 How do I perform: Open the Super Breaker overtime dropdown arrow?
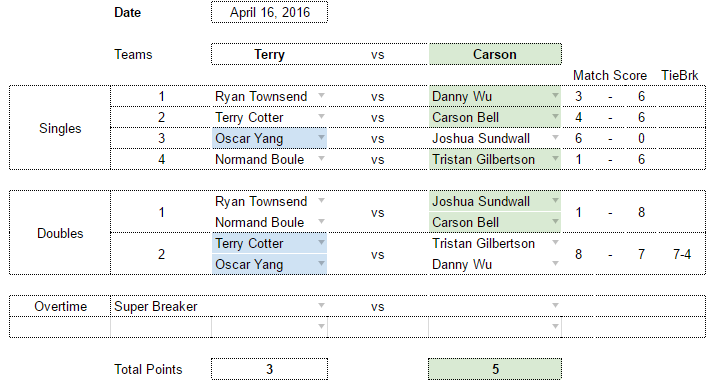321,305
